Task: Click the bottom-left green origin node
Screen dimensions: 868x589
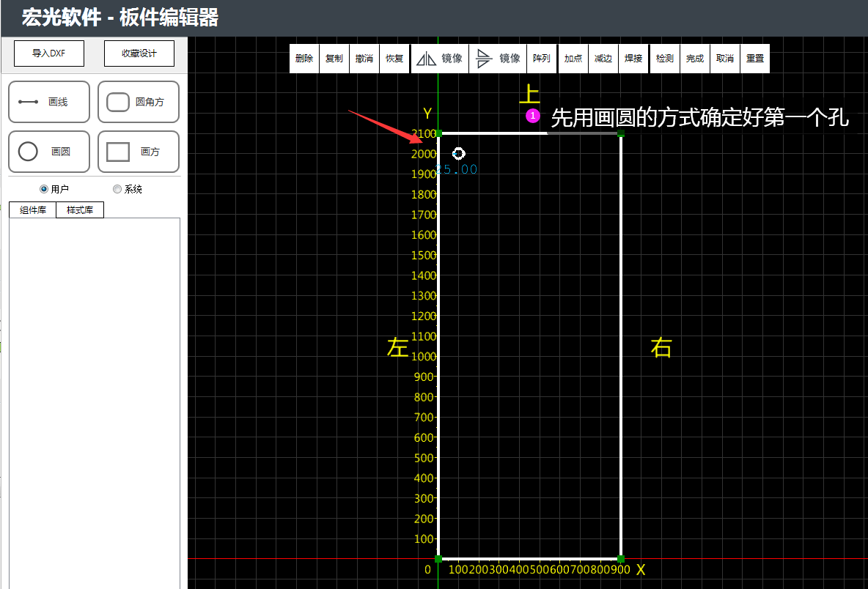Action: click(x=438, y=558)
